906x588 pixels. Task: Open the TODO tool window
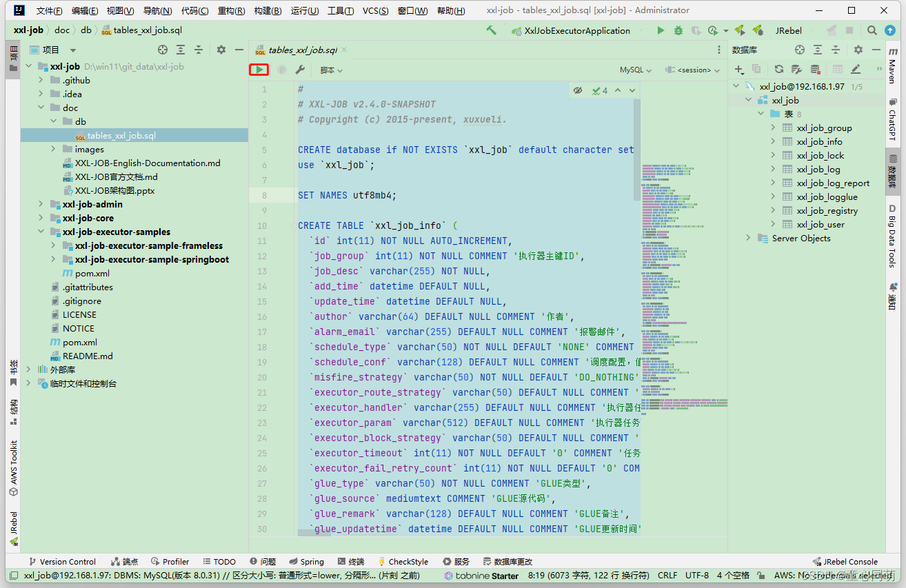click(x=218, y=562)
